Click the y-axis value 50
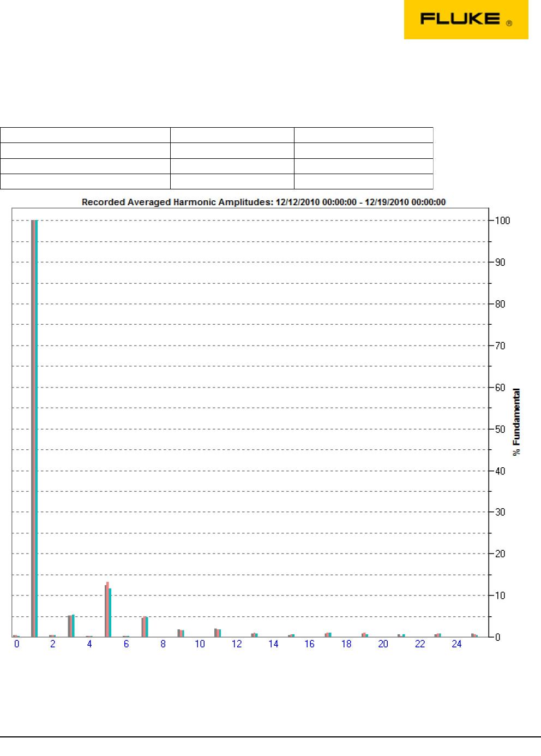This screenshot has height=756, width=541. click(500, 429)
